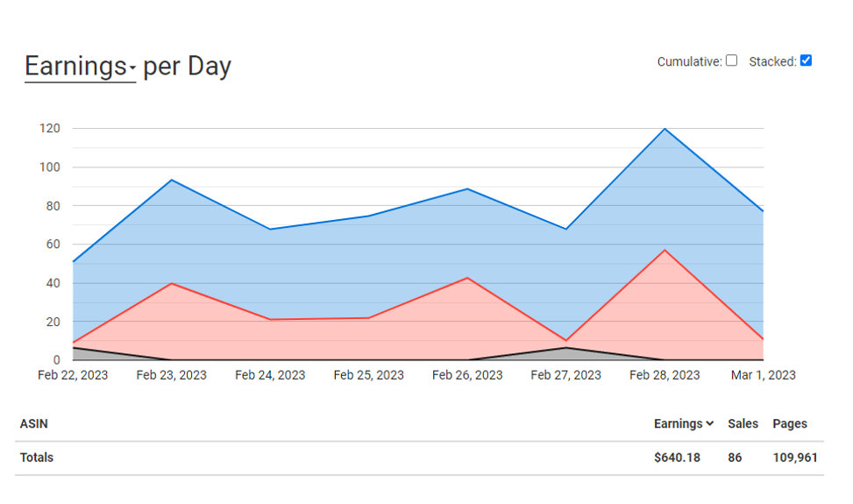Screen dimensions: 853x504
Task: Uncheck the Stacked checkbox
Action: tap(806, 61)
